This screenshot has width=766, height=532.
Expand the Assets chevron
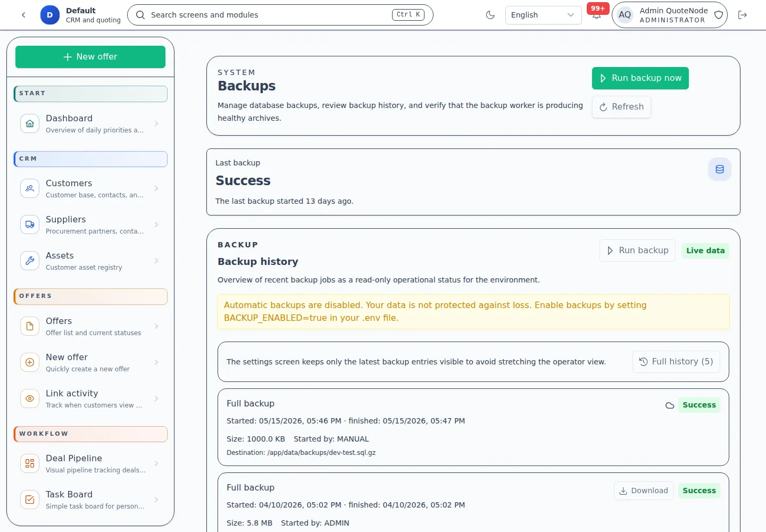pos(156,261)
